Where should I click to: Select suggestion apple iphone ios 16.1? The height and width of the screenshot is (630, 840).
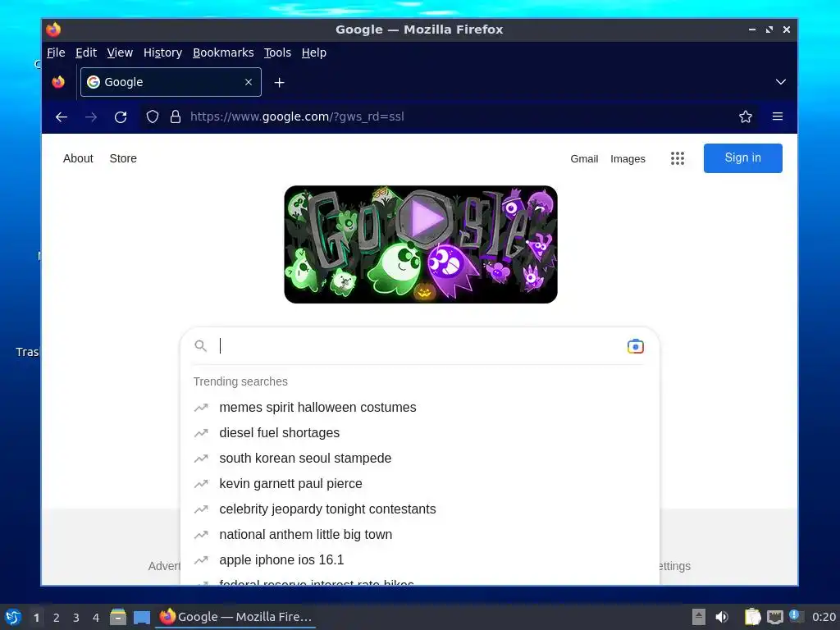click(419, 559)
